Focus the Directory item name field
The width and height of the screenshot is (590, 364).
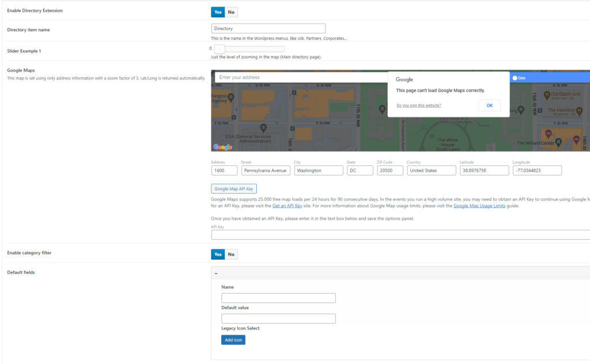pyautogui.click(x=268, y=28)
